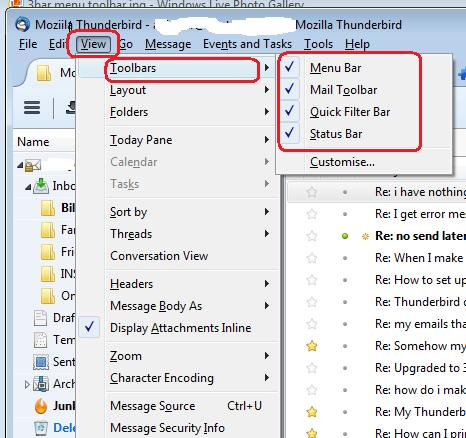Open the Events and Tasks menu
The image size is (466, 438).
(x=247, y=44)
